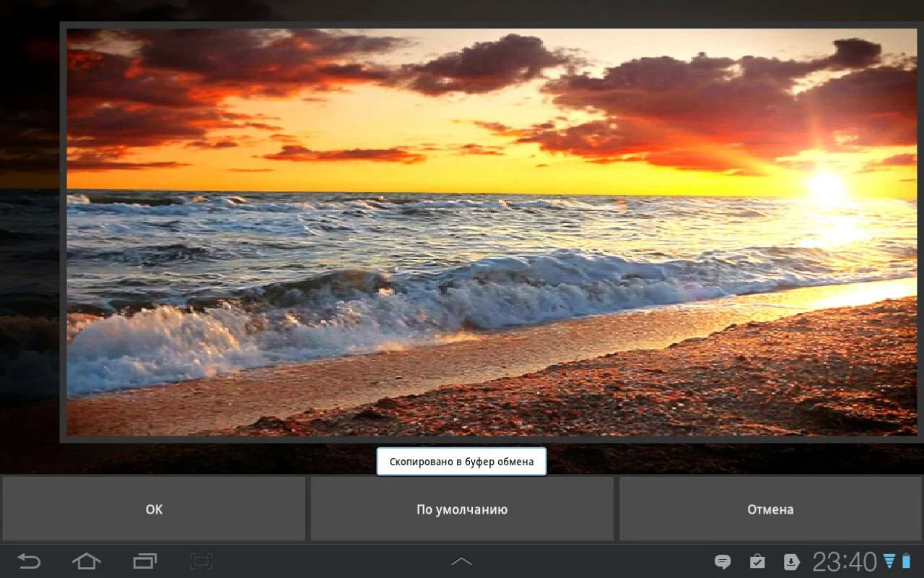Image resolution: width=924 pixels, height=578 pixels.
Task: Tap the Android back arrow icon
Action: tap(30, 561)
